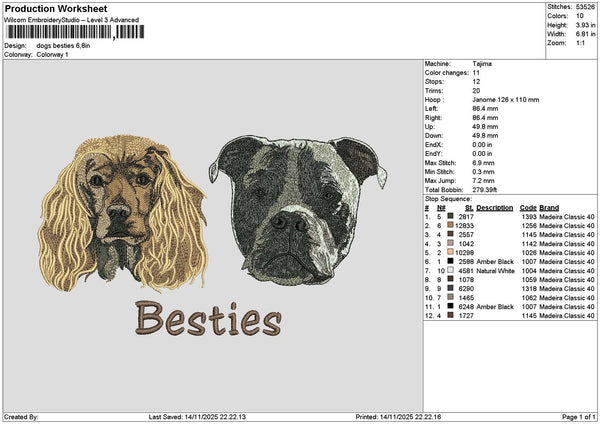Click the Code column header
Image resolution: width=600 pixels, height=424 pixels.
527,207
